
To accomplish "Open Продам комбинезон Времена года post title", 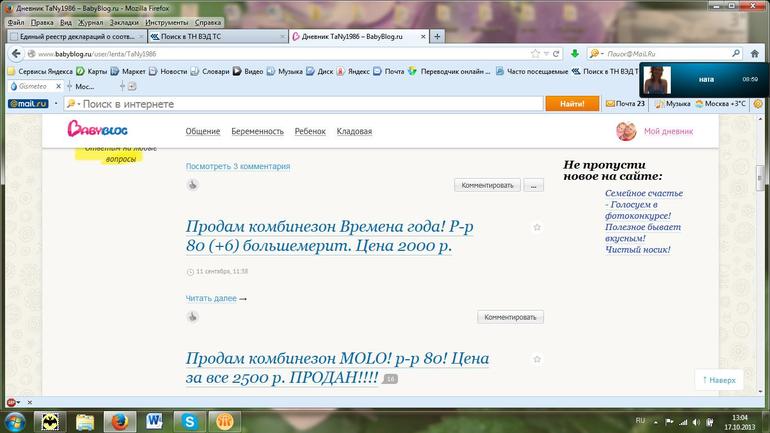I will [x=329, y=236].
